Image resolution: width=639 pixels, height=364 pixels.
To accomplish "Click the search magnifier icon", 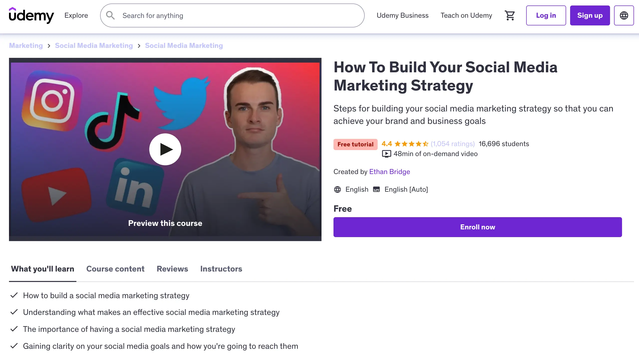I will point(110,15).
